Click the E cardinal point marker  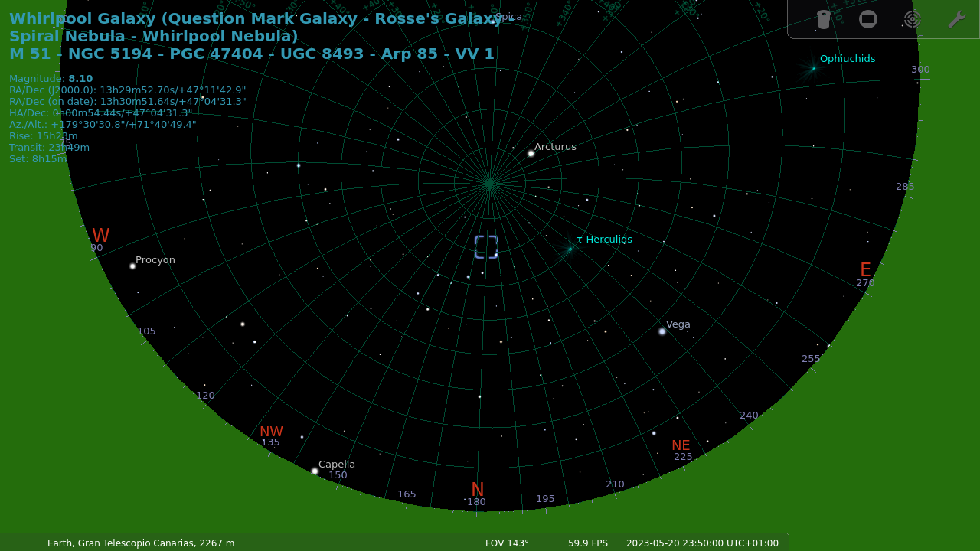tap(865, 270)
